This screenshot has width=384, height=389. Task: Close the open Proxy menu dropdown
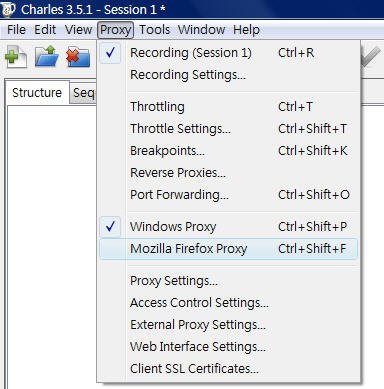(x=115, y=30)
